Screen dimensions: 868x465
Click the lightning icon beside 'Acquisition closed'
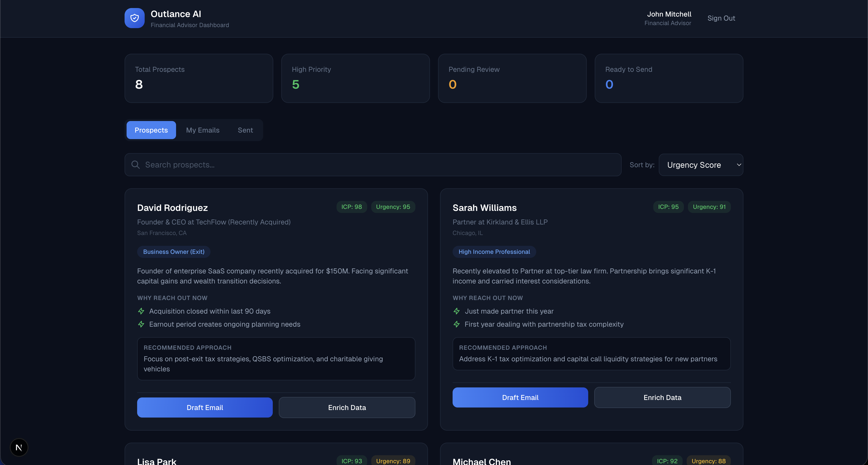coord(141,311)
